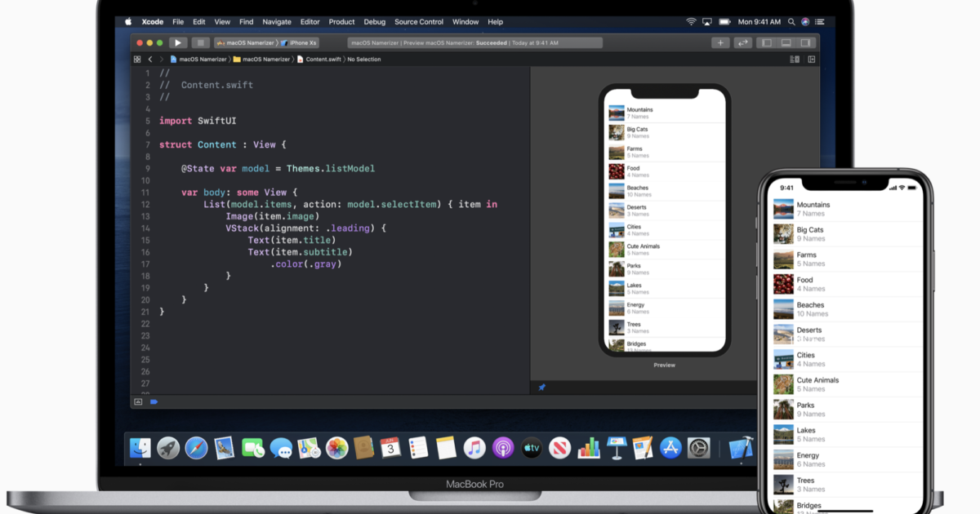Open the Editor menu
The image size is (980, 514).
click(x=310, y=22)
